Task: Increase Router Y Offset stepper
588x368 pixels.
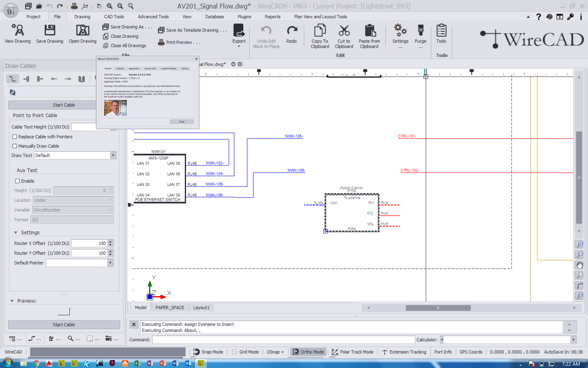Action: coord(110,251)
